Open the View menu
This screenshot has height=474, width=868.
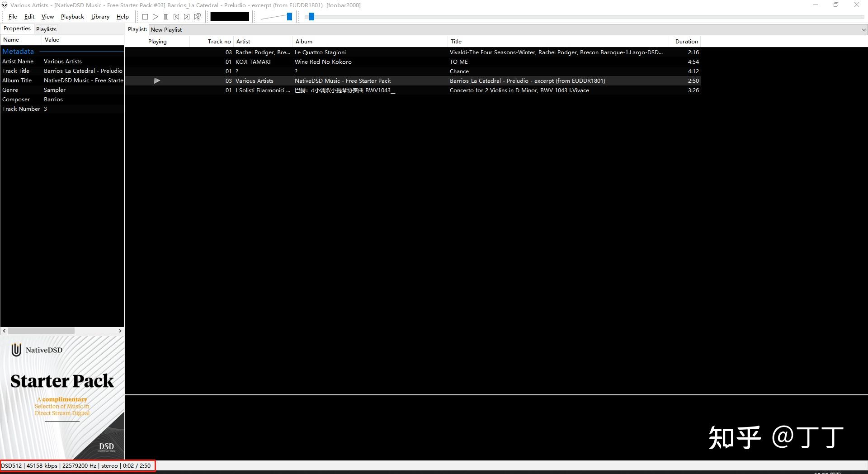click(47, 17)
